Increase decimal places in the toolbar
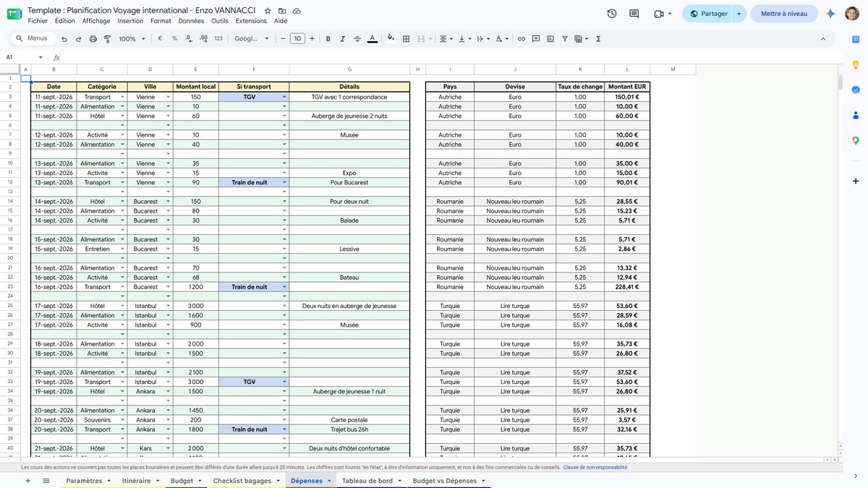868x488 pixels. [x=203, y=39]
